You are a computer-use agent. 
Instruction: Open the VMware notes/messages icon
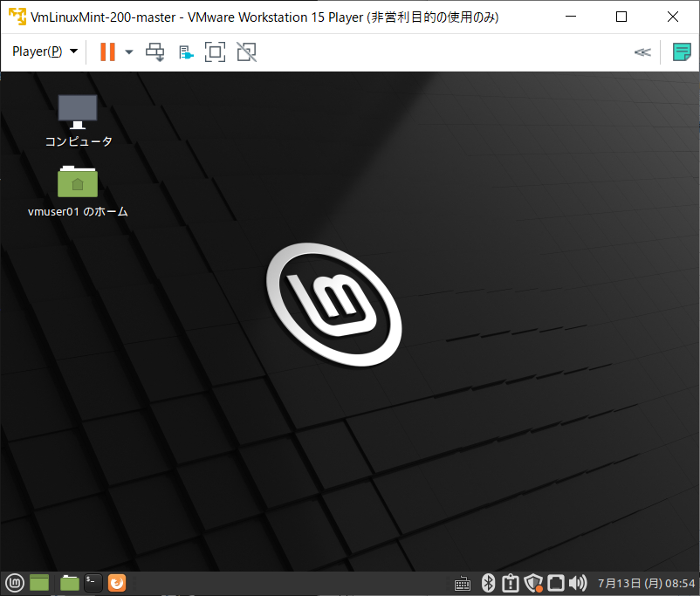[x=682, y=52]
